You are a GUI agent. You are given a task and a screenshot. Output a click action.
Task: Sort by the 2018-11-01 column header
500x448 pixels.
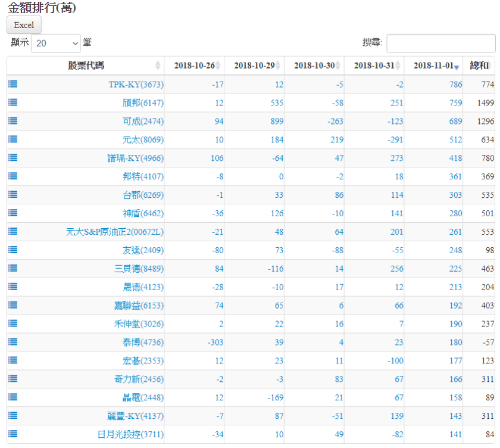(x=433, y=66)
